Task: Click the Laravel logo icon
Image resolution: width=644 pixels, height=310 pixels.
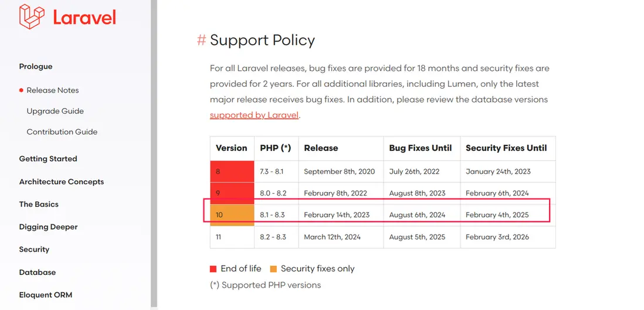Action: 32,16
